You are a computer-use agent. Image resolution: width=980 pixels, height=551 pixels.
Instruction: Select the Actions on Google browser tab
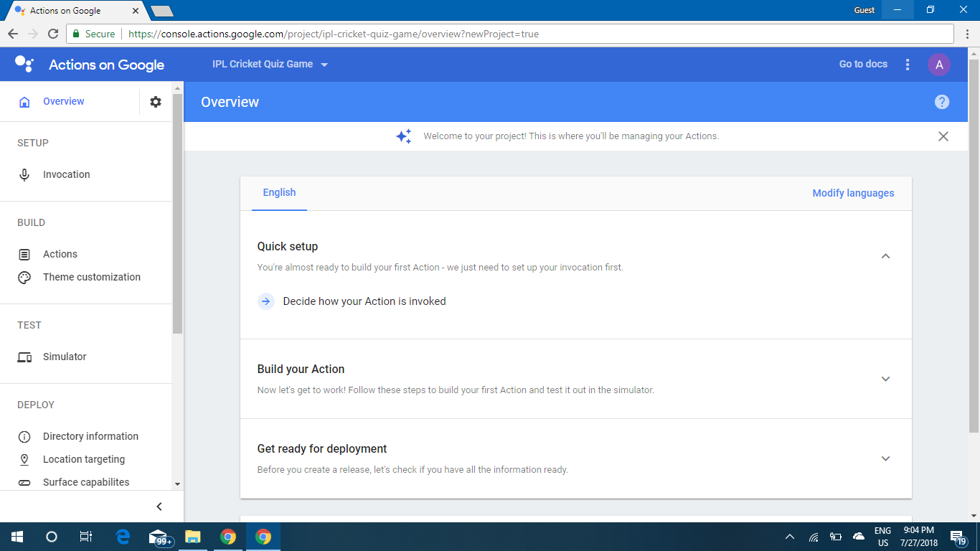click(x=76, y=11)
